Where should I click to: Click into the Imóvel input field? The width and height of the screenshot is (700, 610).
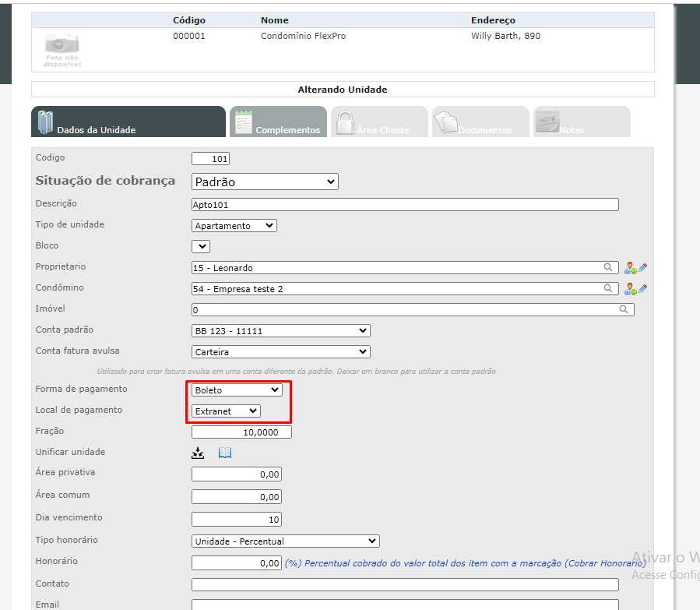[x=413, y=309]
